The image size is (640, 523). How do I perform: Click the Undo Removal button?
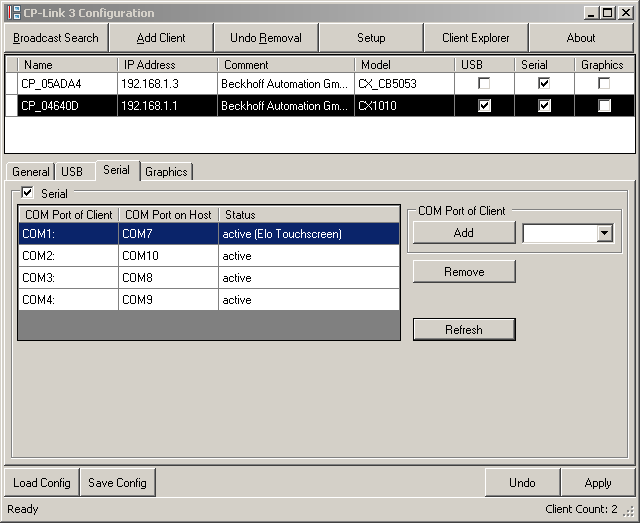click(266, 38)
